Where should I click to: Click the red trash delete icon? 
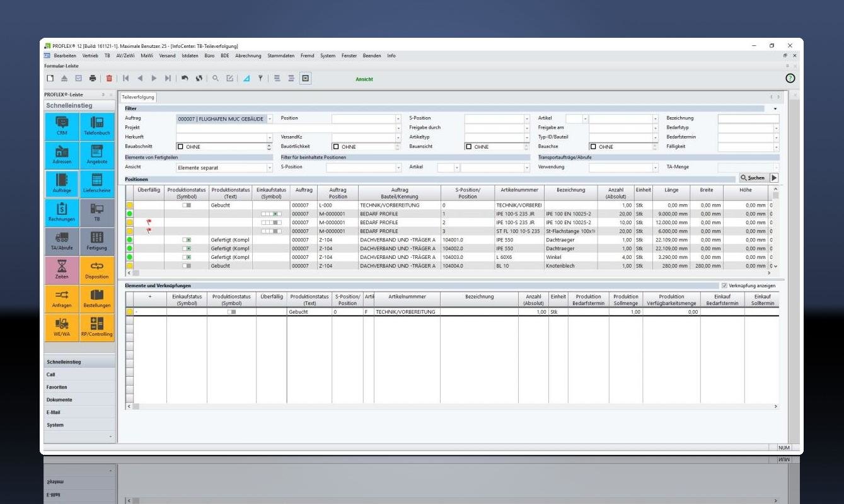pyautogui.click(x=109, y=79)
